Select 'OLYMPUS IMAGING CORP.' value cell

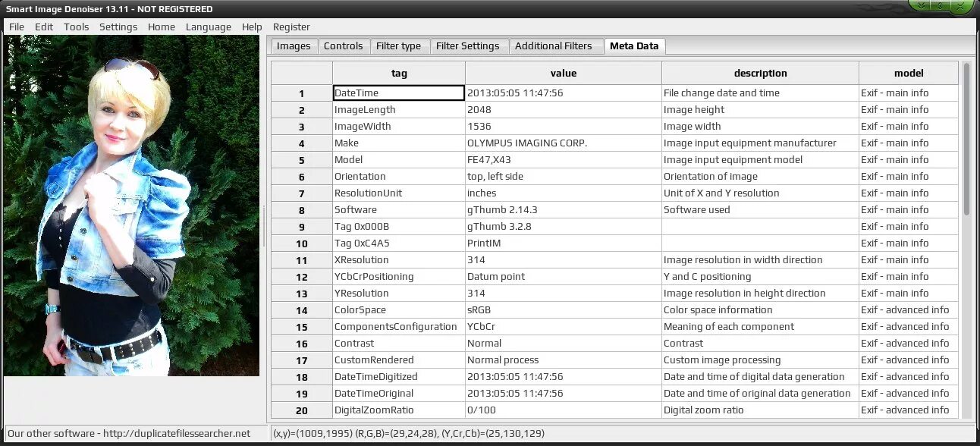[x=564, y=143]
